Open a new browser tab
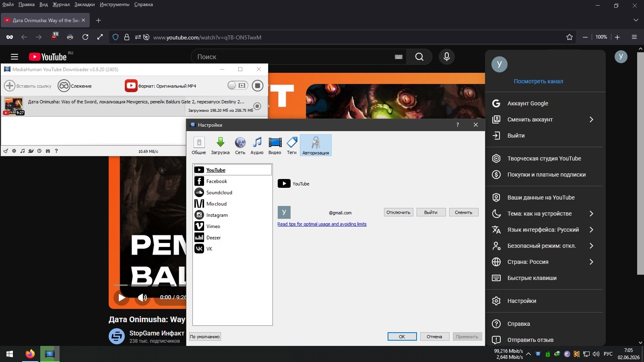This screenshot has width=644, height=362. click(x=99, y=20)
